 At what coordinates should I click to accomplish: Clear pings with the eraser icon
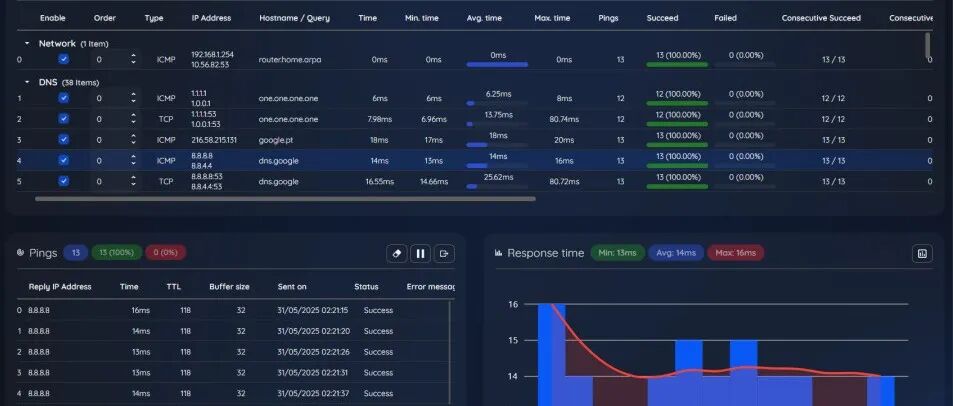[x=396, y=253]
